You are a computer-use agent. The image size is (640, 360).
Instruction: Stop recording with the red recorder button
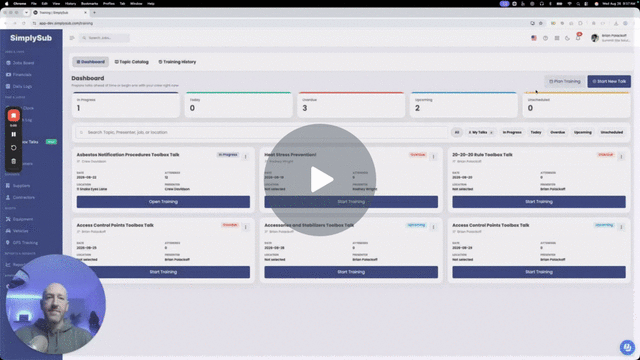click(13, 116)
